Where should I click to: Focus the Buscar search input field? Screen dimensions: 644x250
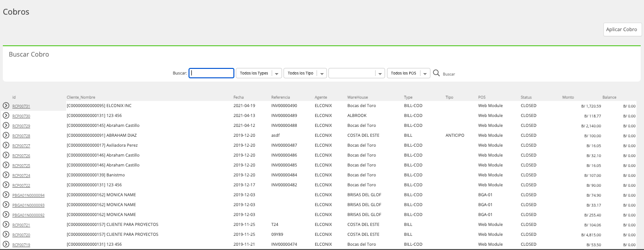pos(211,73)
